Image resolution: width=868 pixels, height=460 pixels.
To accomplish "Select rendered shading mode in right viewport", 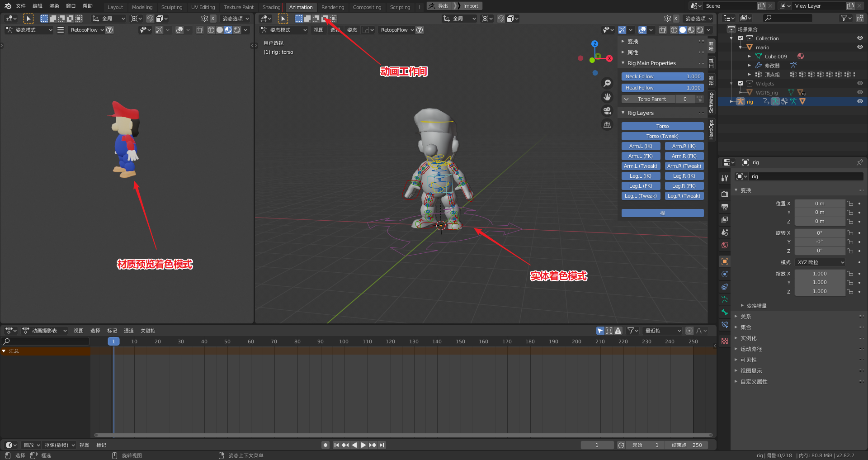I will (700, 30).
